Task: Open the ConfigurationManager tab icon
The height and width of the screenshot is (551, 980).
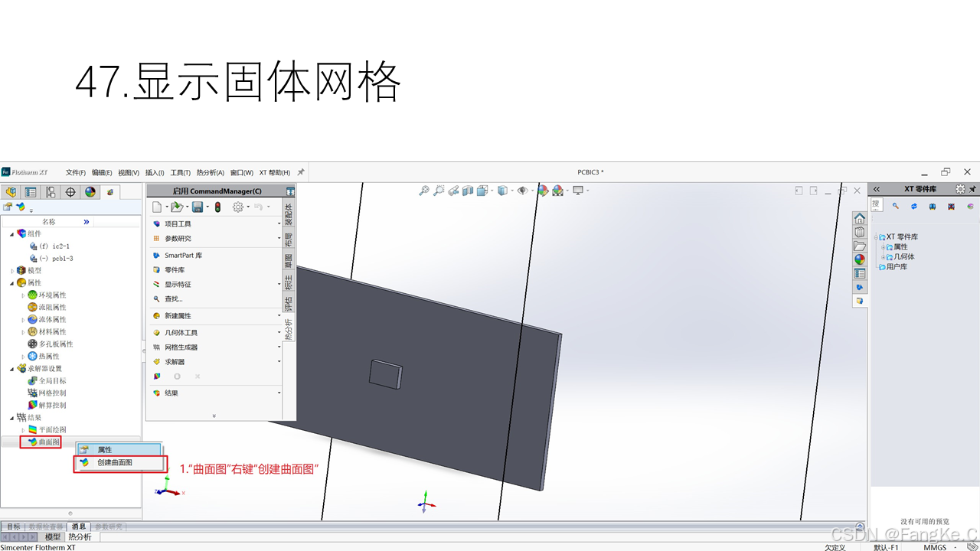Action: click(x=51, y=192)
